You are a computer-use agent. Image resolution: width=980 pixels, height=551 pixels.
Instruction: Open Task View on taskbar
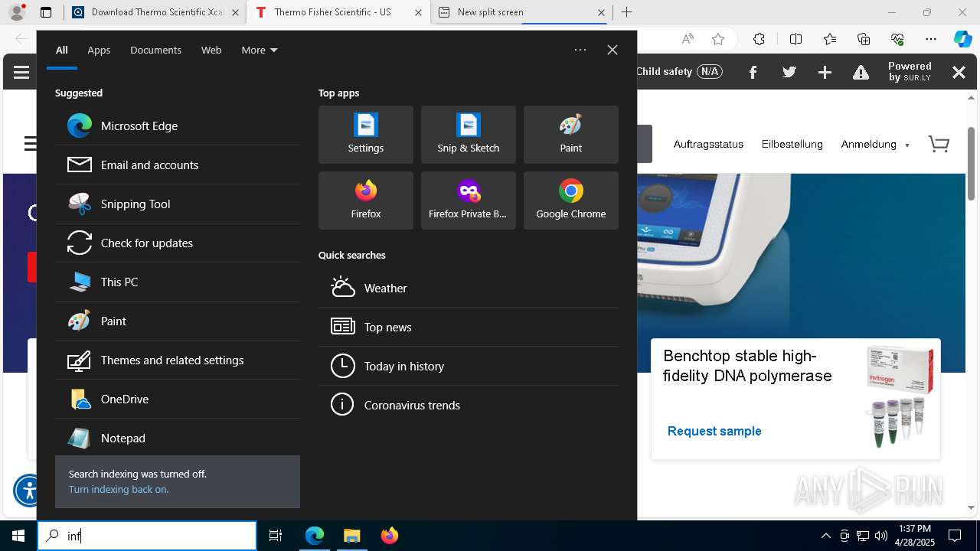pos(276,536)
